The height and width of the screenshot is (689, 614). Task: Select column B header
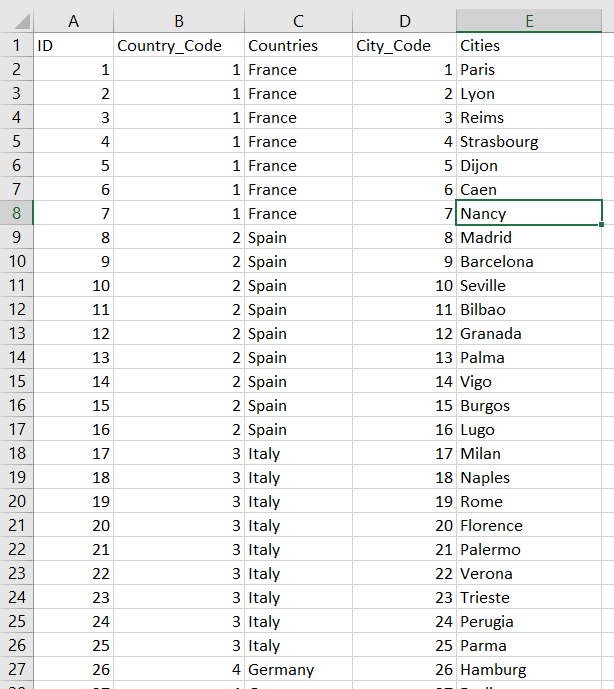[x=179, y=21]
